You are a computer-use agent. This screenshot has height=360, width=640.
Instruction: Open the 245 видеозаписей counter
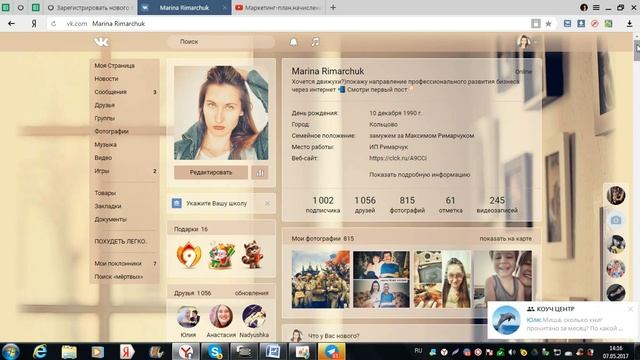[497, 205]
